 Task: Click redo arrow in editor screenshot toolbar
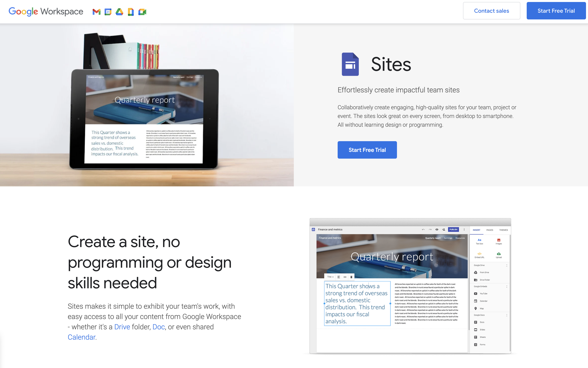coord(430,230)
